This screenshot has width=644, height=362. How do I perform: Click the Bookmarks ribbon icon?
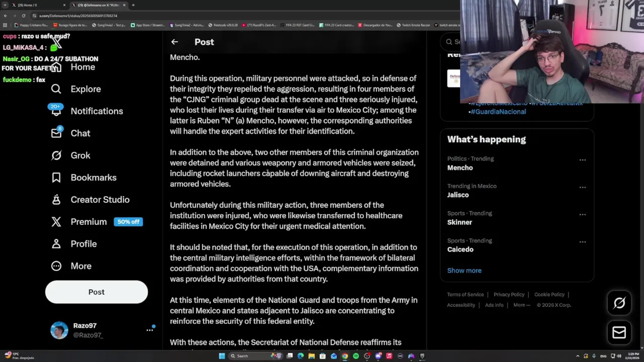56,177
